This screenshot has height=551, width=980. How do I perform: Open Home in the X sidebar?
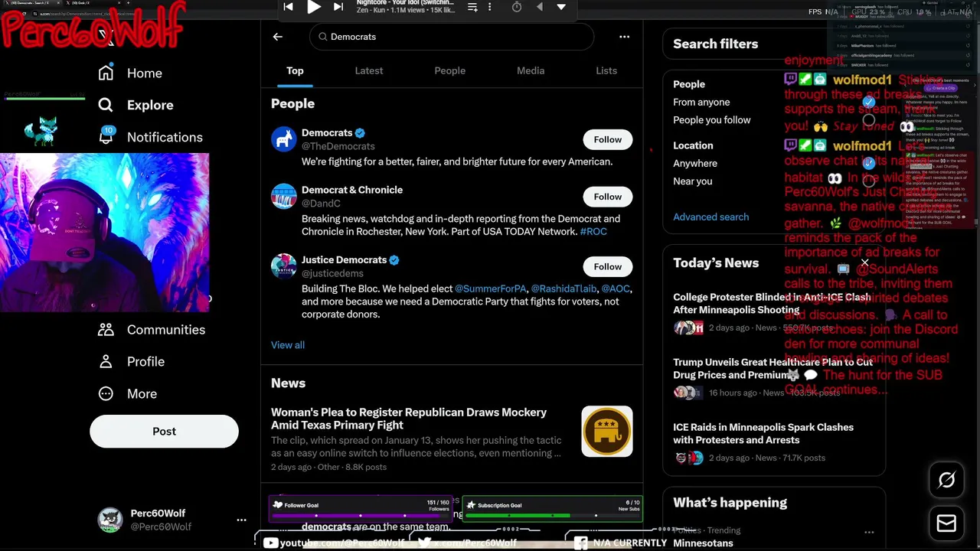tap(130, 73)
